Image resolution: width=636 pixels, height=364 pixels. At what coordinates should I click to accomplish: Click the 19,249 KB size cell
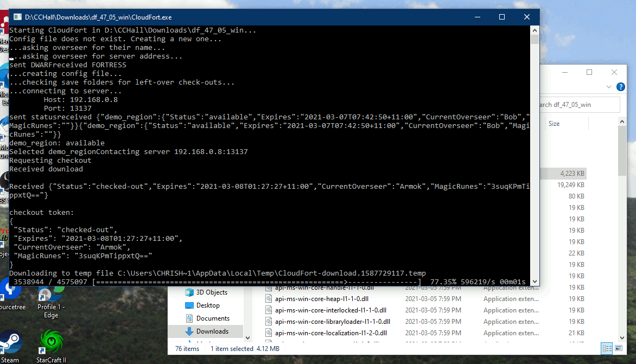pyautogui.click(x=571, y=185)
